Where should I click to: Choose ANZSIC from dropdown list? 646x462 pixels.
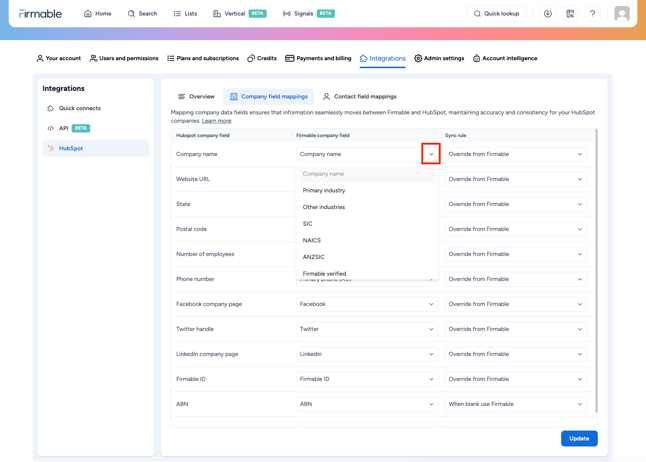[367, 257]
